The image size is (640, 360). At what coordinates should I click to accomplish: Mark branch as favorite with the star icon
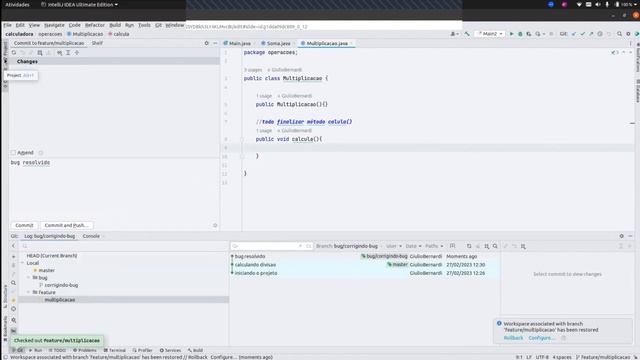click(13, 300)
